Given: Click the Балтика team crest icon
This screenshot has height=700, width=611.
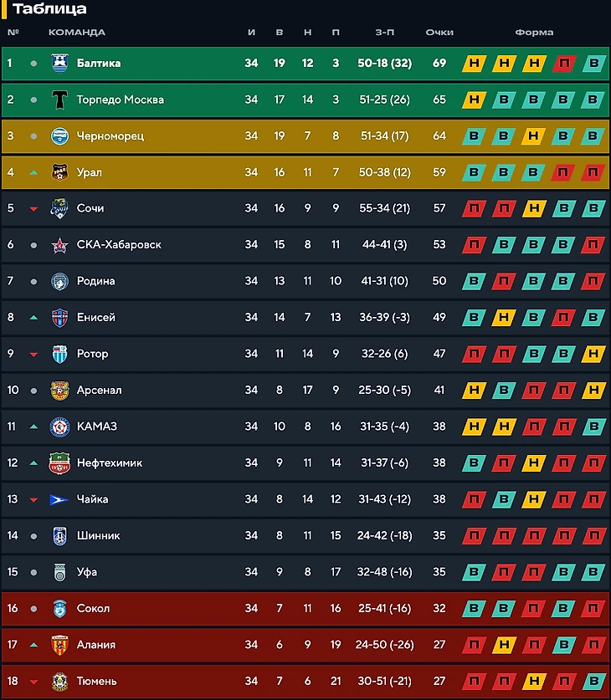Looking at the screenshot, I should (x=59, y=64).
